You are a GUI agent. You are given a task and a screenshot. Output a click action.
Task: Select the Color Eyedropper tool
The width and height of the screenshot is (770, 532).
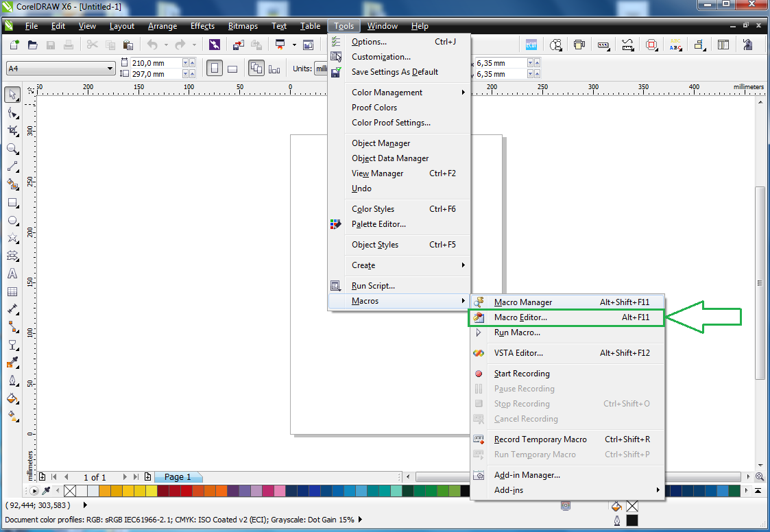click(13, 363)
